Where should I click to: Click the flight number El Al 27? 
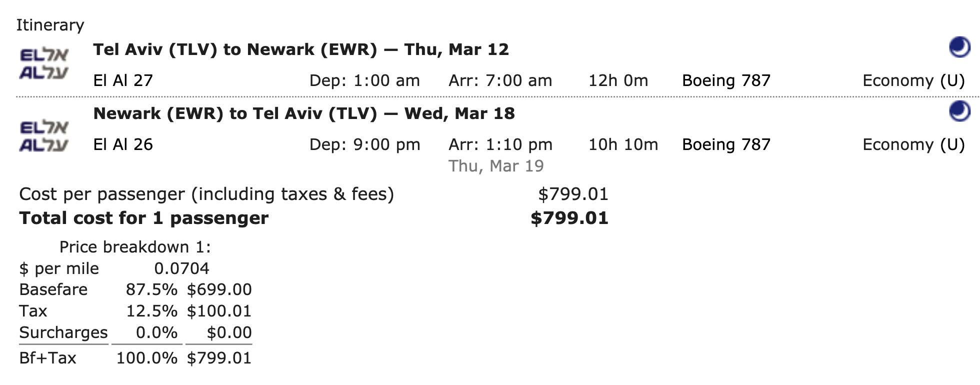(x=123, y=80)
